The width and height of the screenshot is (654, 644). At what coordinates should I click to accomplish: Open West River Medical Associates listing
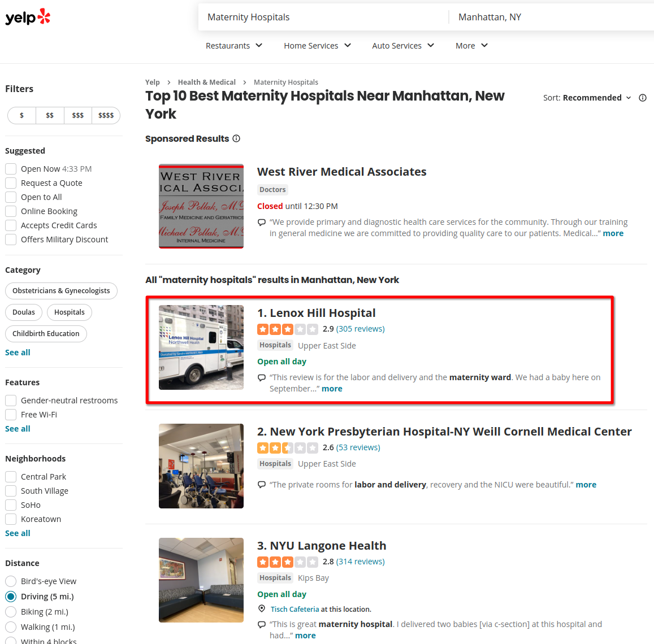(x=341, y=172)
